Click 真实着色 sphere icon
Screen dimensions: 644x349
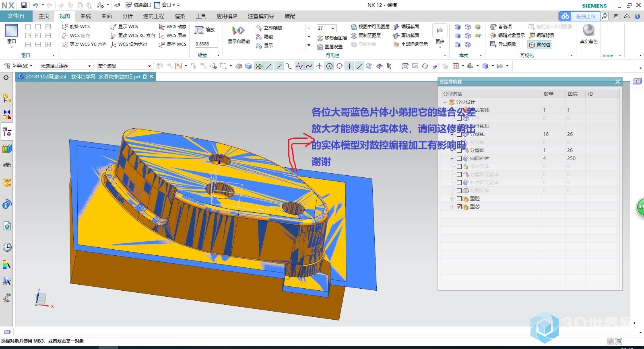[588, 30]
